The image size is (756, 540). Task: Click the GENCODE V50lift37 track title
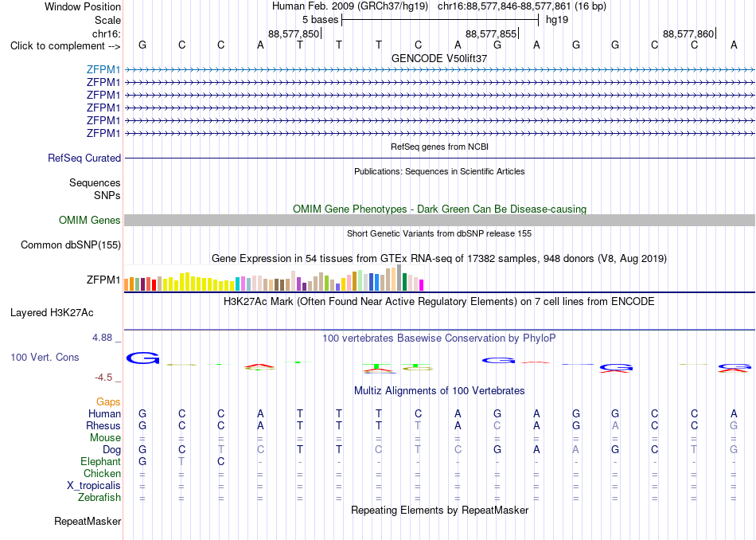coord(439,58)
